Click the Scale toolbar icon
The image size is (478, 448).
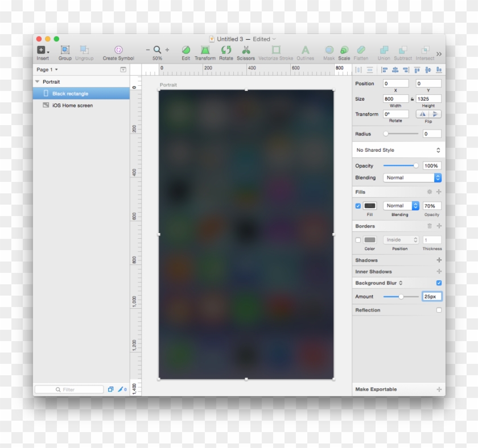pos(344,50)
